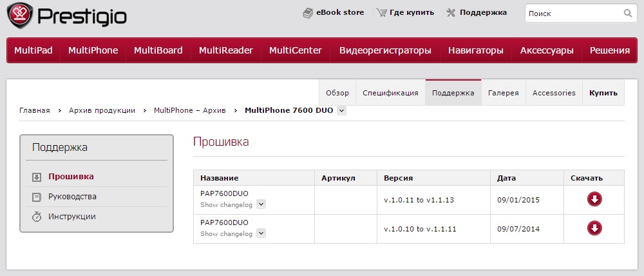Show changelog for the 09/01/2015 firmware
This screenshot has height=276, width=644.
click(x=261, y=204)
